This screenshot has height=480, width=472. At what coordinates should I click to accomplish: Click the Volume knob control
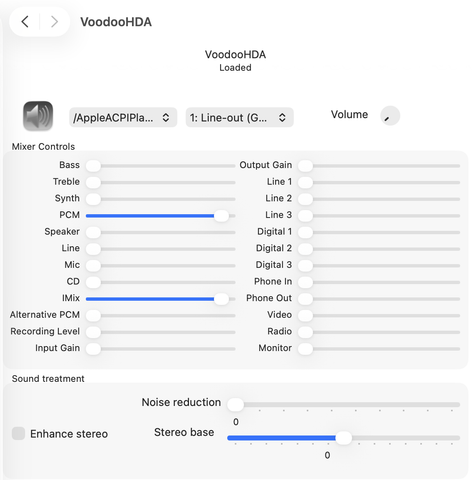(x=390, y=116)
